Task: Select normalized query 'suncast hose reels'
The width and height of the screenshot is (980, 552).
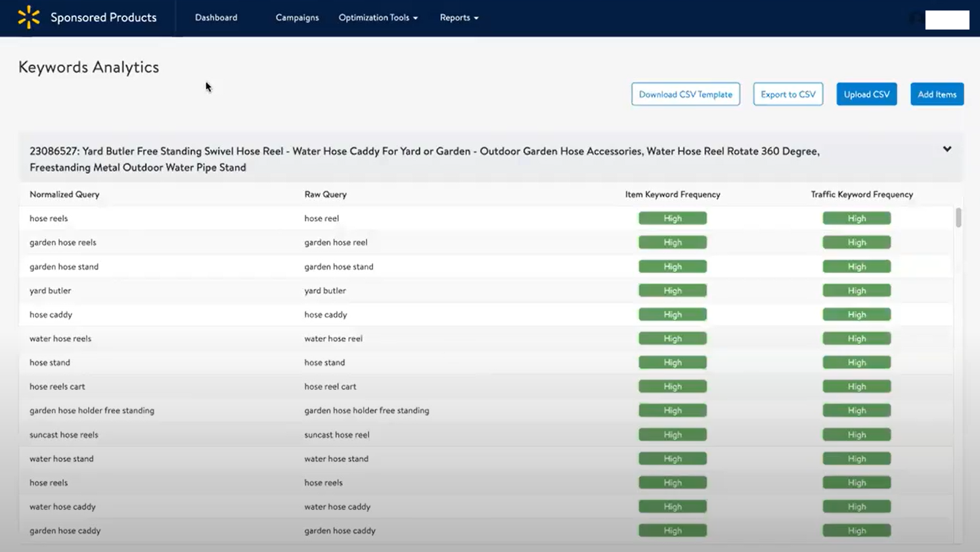Action: 64,435
